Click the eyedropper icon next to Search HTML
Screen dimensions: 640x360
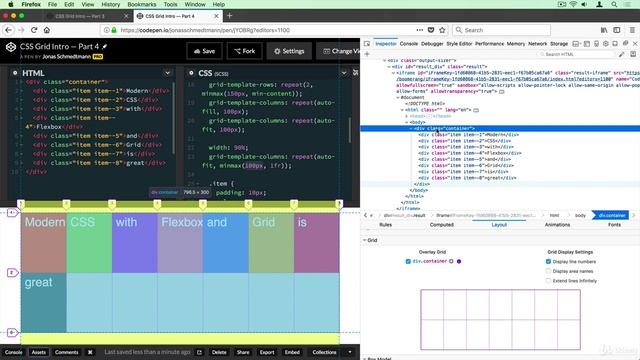point(621,54)
